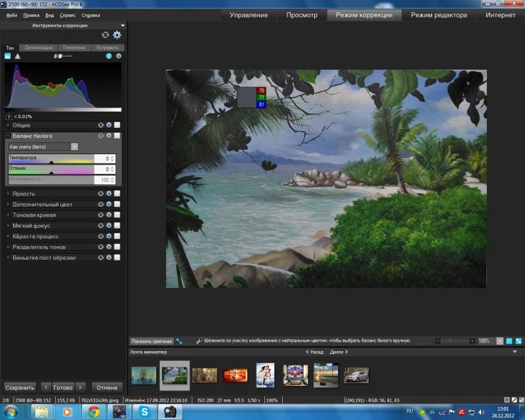525x420 pixels.
Task: Click the Показать оригинал button
Action: click(152, 341)
